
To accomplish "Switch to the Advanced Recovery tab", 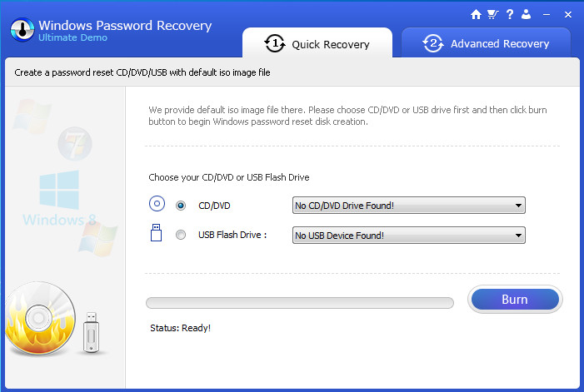I will click(486, 43).
